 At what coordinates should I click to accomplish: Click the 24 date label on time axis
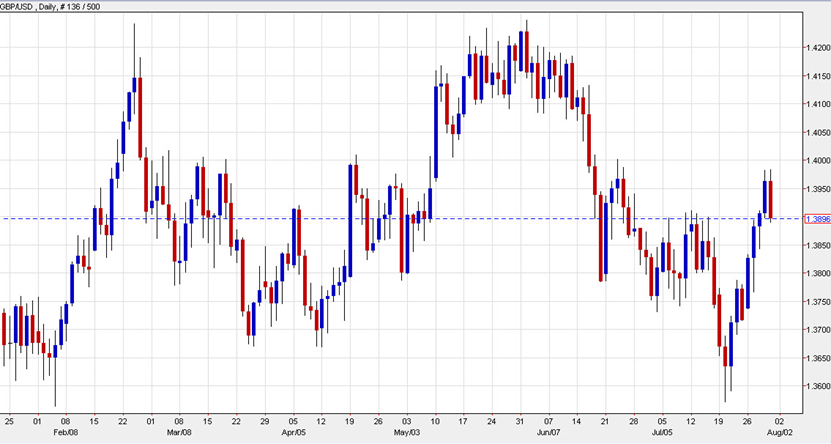point(492,422)
